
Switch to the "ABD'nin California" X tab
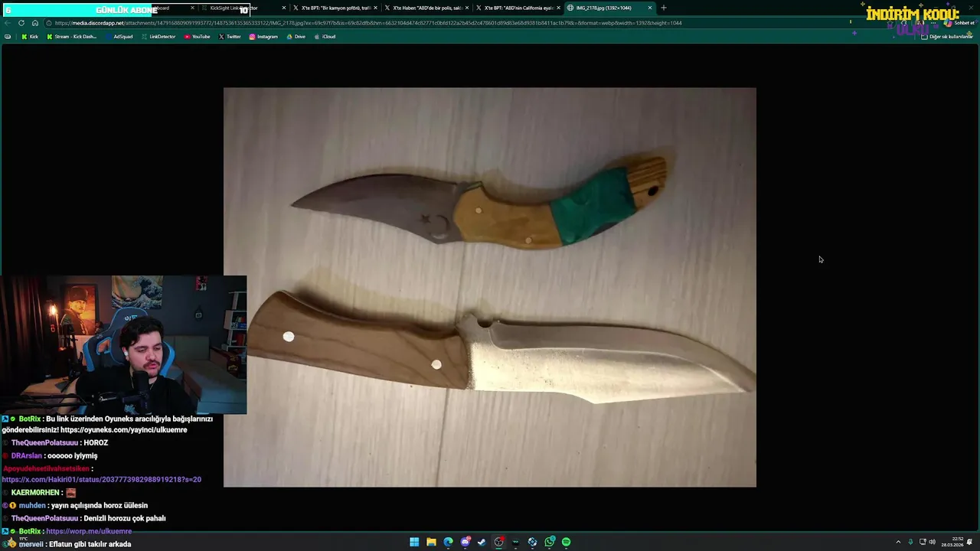[518, 8]
